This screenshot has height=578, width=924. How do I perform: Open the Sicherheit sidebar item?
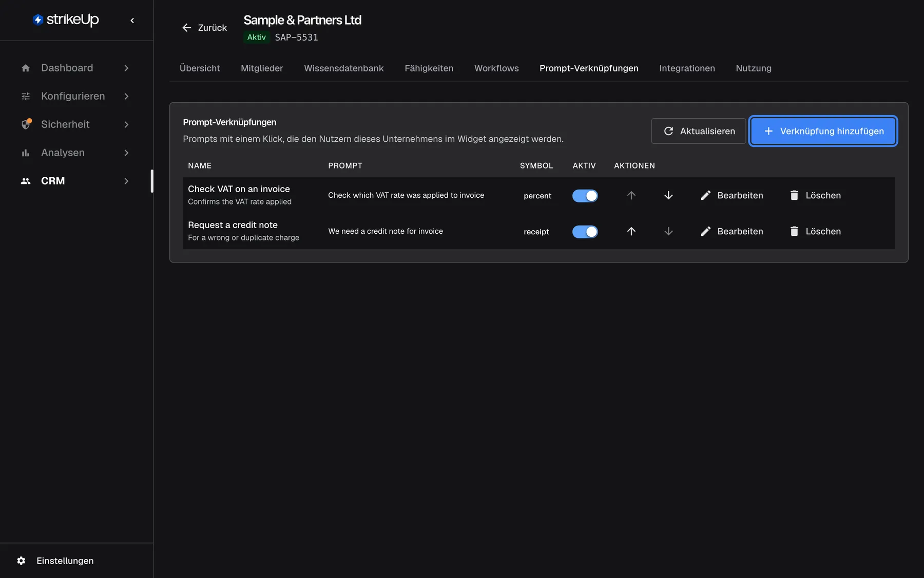coord(76,124)
